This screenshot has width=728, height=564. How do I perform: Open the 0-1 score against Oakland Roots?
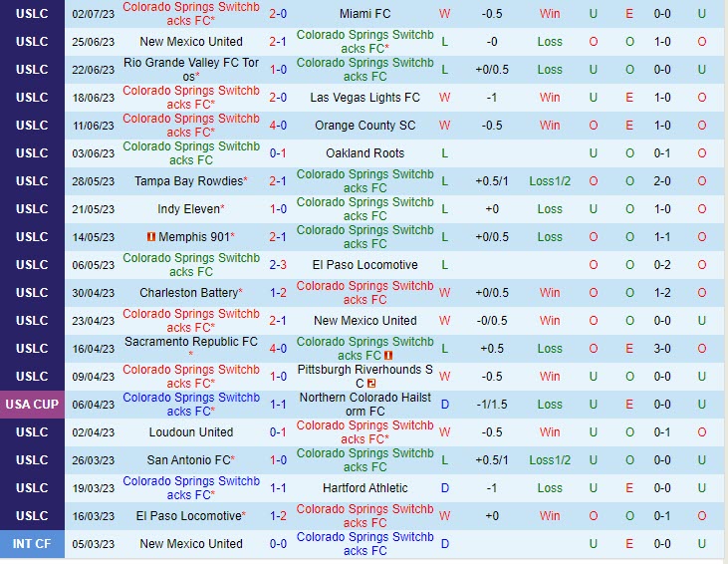pos(278,153)
